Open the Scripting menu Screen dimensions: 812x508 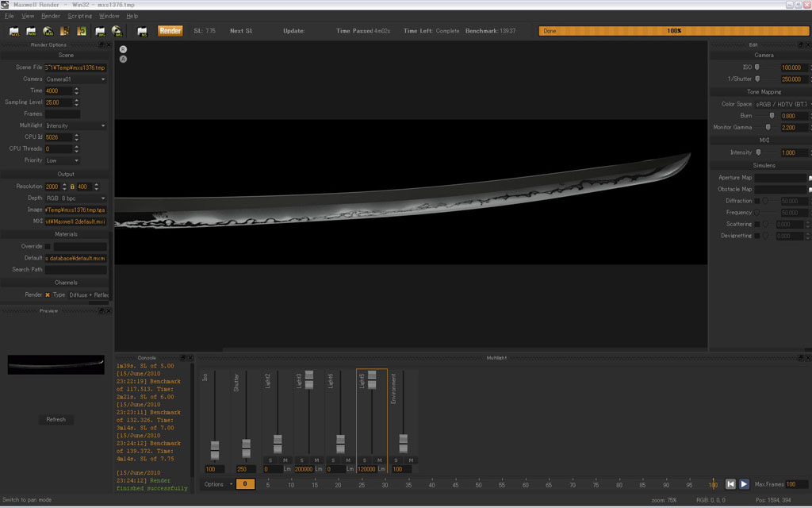point(79,16)
